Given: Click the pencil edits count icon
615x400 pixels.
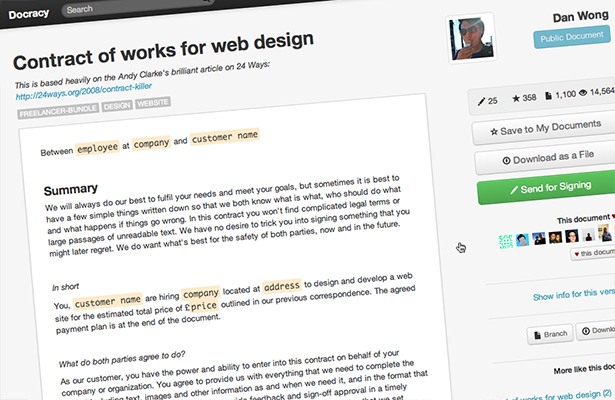Looking at the screenshot, I should point(481,102).
